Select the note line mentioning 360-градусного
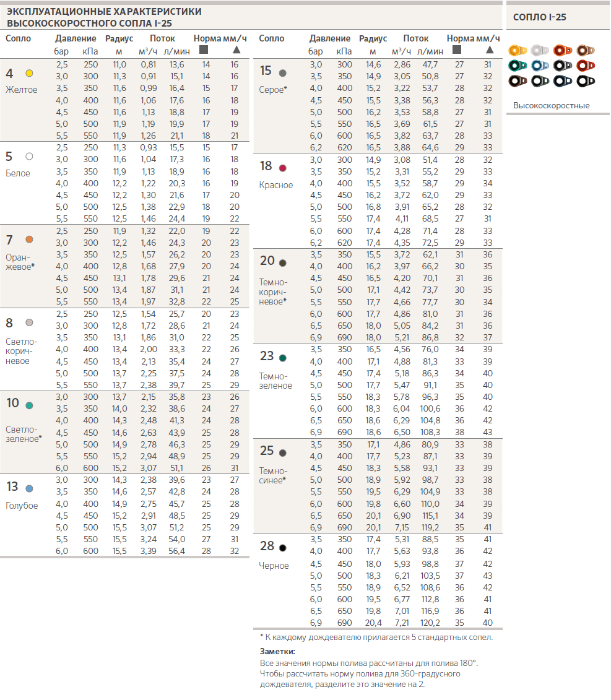611x700 pixels. pyautogui.click(x=360, y=674)
